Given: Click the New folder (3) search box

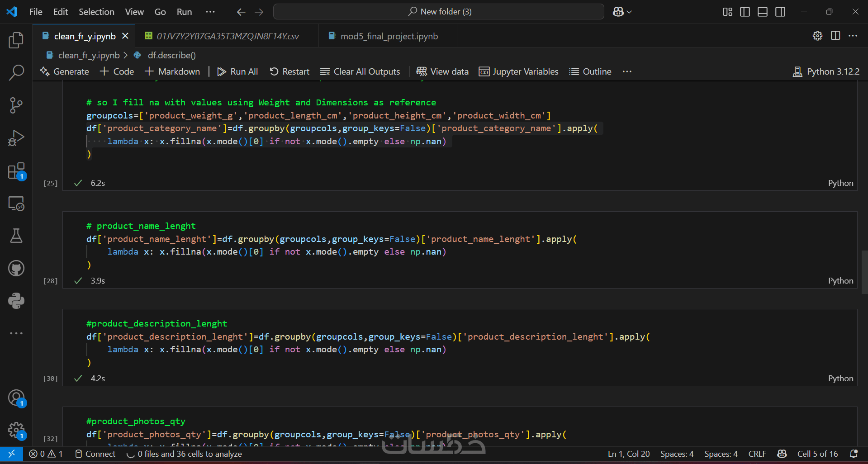Looking at the screenshot, I should pos(439,12).
